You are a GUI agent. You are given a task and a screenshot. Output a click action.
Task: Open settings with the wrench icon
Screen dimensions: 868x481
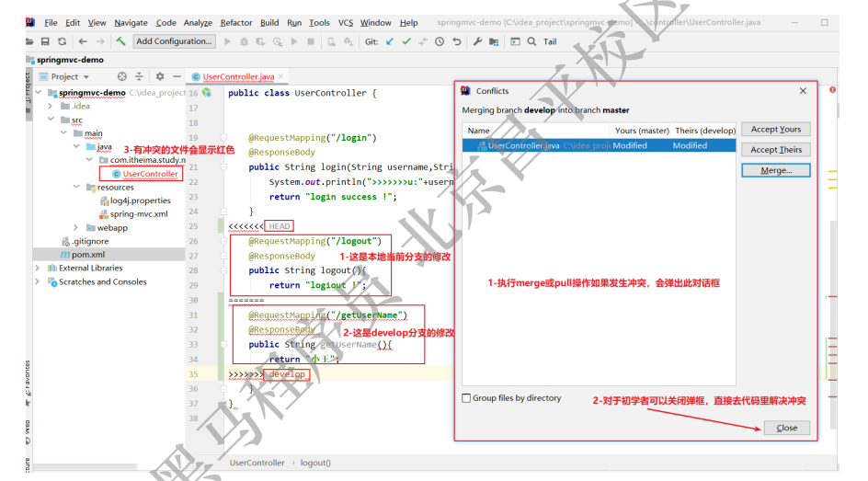(477, 41)
